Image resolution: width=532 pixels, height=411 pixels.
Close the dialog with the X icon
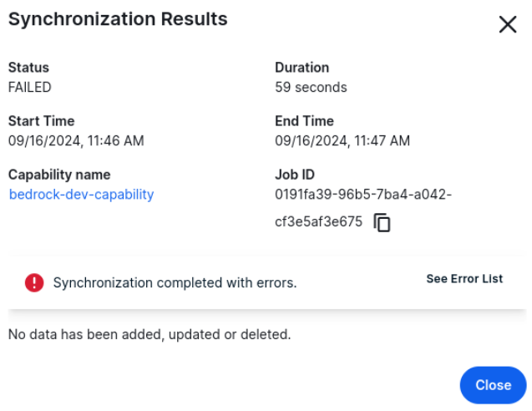(x=507, y=24)
